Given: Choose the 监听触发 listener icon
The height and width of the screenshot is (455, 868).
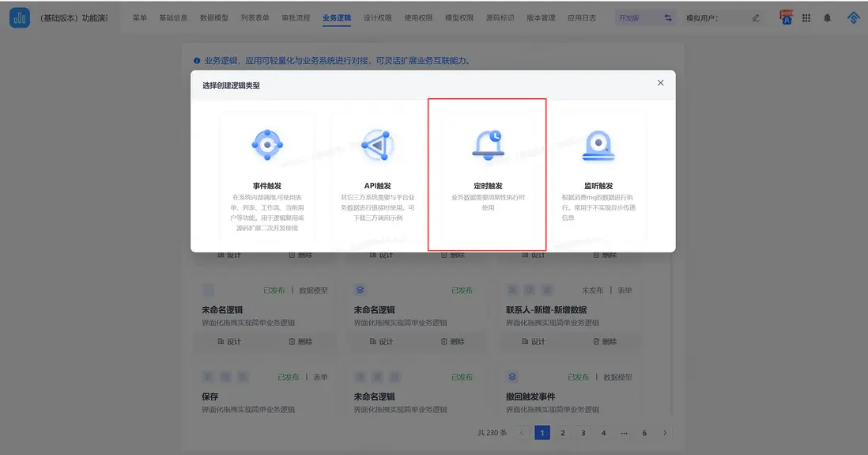Looking at the screenshot, I should click(x=598, y=145).
